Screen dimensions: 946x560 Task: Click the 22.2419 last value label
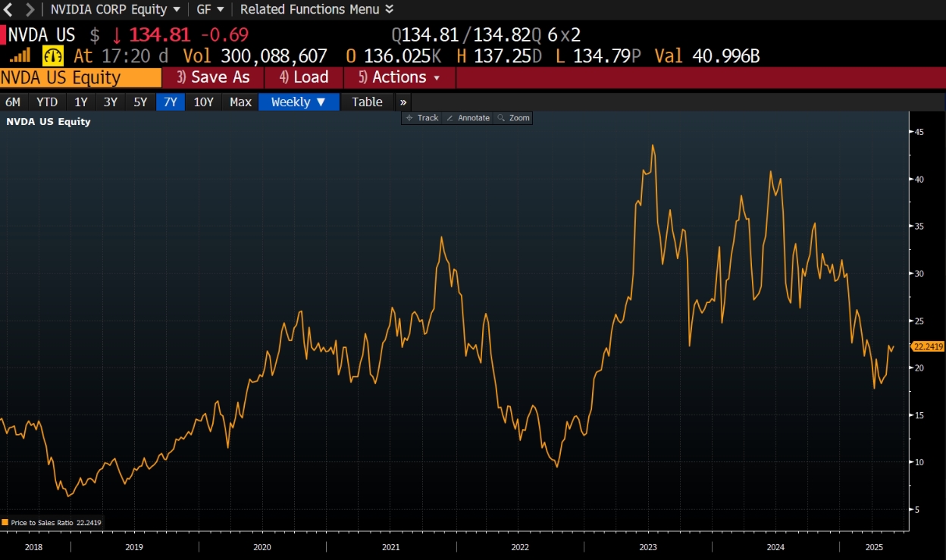coord(928,346)
